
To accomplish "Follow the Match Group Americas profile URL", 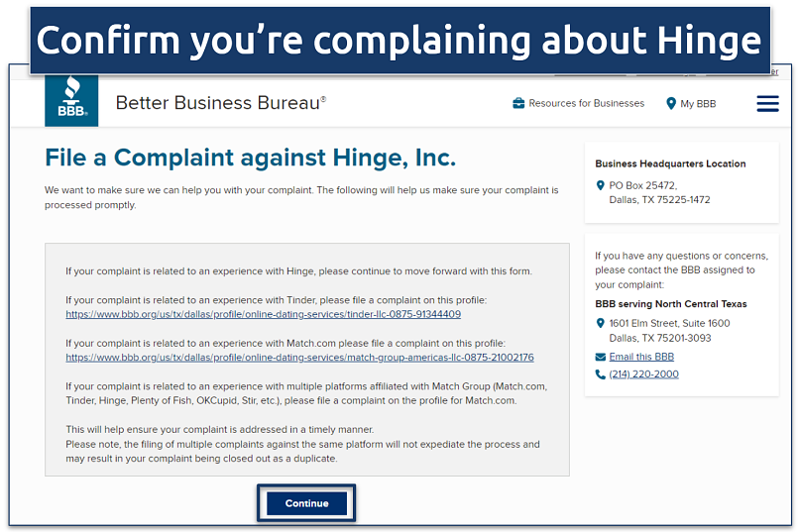I will point(299,358).
